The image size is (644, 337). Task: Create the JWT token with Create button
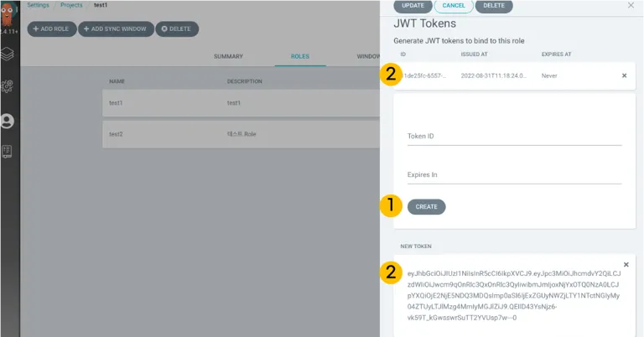tap(426, 207)
